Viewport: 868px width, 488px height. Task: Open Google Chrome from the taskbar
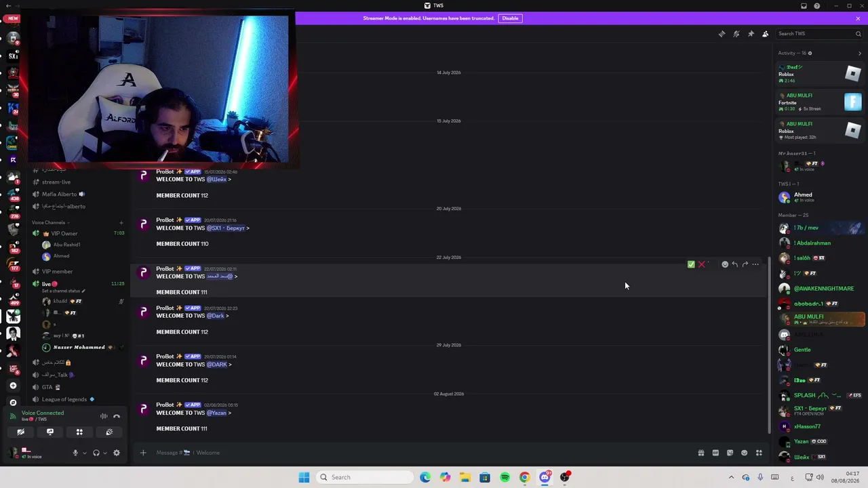click(x=524, y=477)
